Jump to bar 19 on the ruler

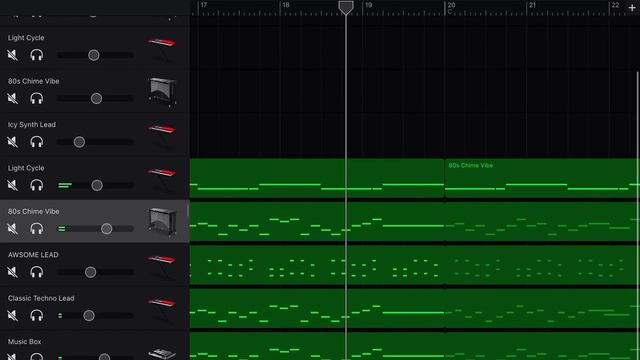[368, 5]
